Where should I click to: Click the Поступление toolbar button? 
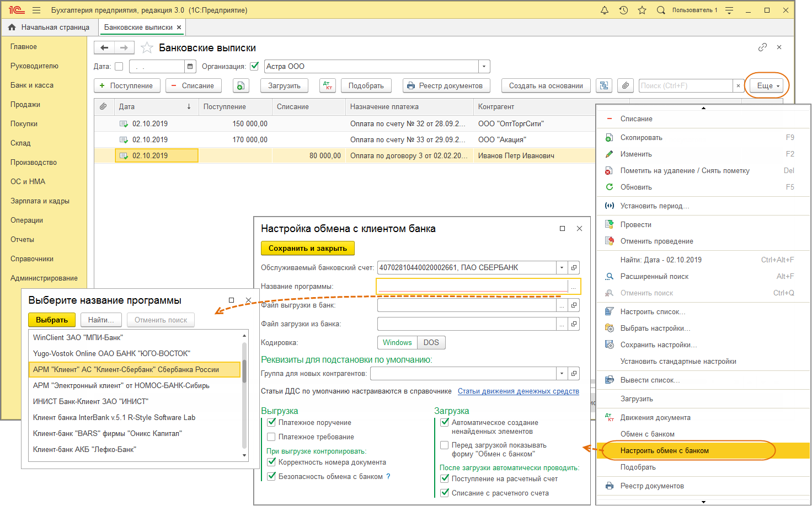[127, 85]
